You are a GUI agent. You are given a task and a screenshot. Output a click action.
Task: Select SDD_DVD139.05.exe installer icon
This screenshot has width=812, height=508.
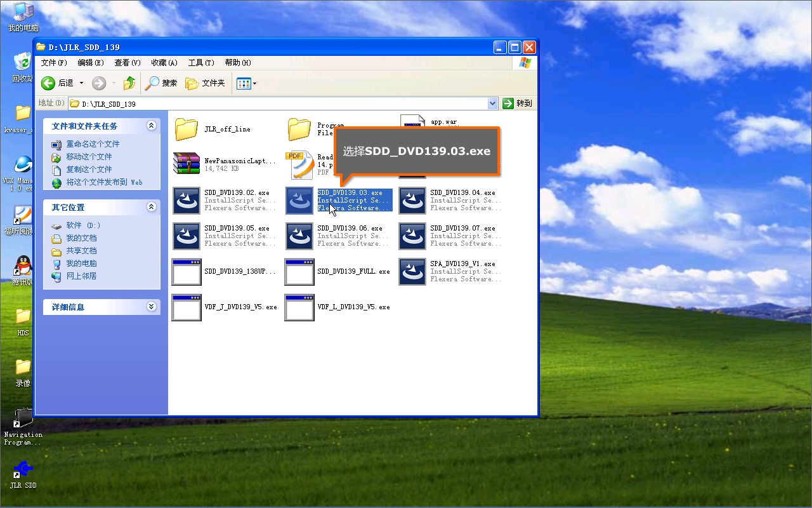[x=187, y=236]
